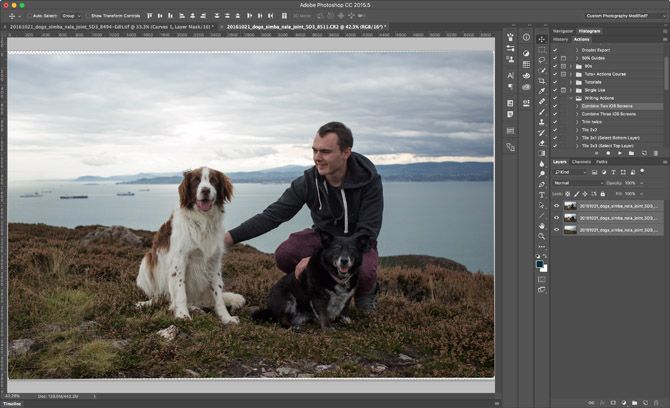670x408 pixels.
Task: Toggle dialog box for 50% Guides action
Action: click(x=564, y=58)
